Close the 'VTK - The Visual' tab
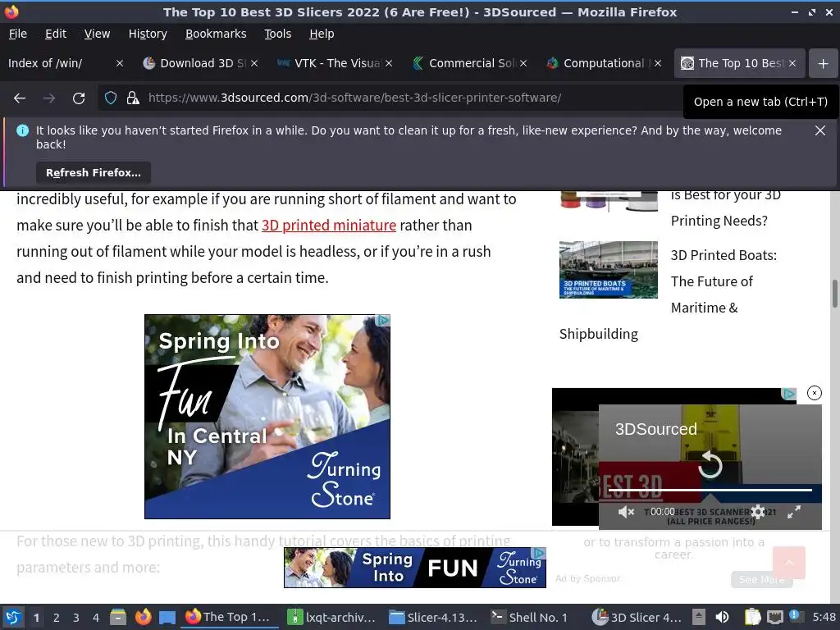Viewport: 840px width, 630px height. (389, 63)
